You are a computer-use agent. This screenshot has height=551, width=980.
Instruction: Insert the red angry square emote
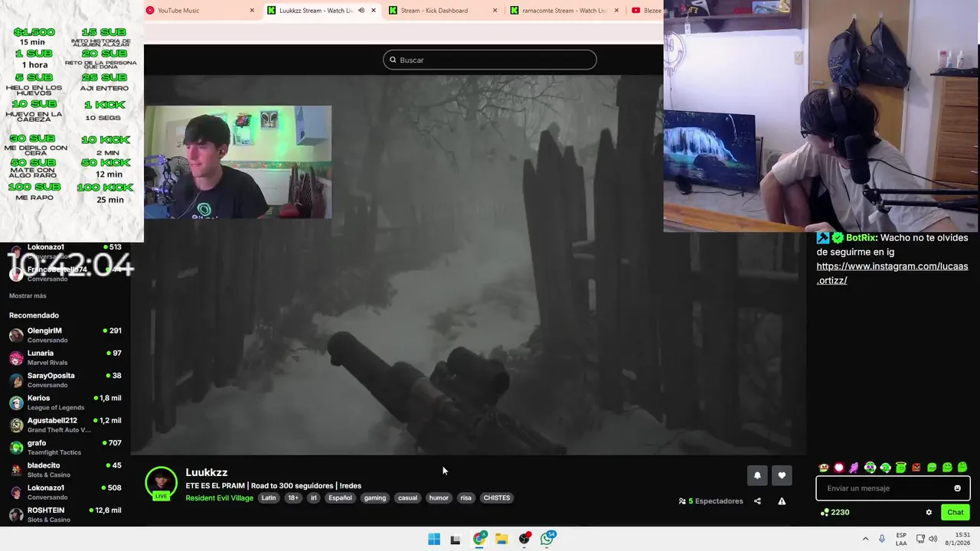[916, 468]
